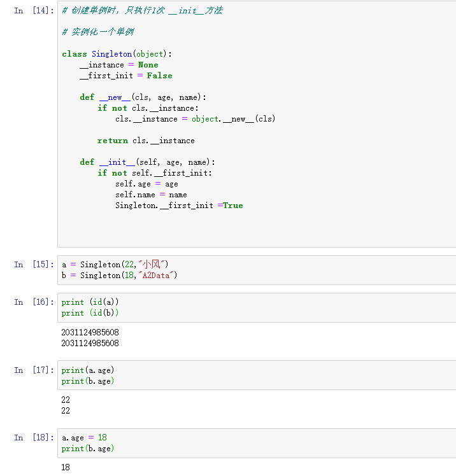Click the '__first_init = False' line
This screenshot has width=456, height=476.
[x=125, y=76]
